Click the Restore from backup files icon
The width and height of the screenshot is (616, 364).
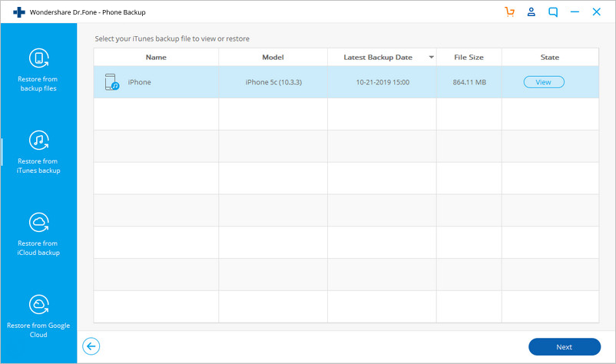[39, 58]
